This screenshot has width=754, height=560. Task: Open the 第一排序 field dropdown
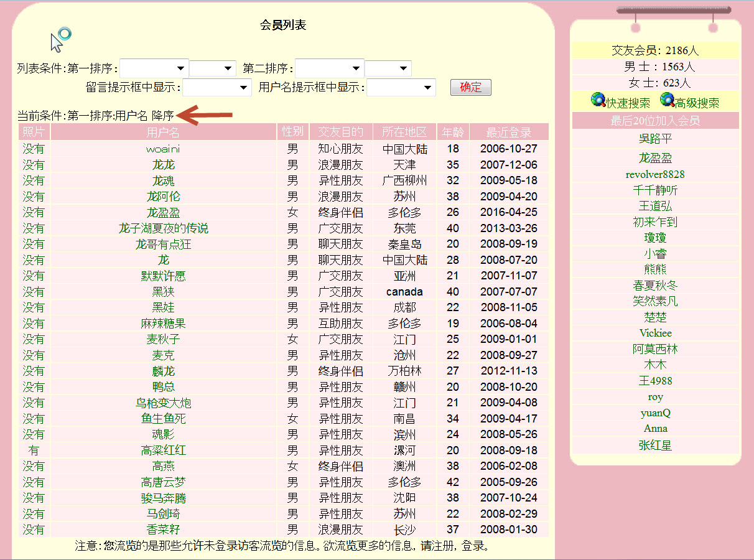[154, 68]
